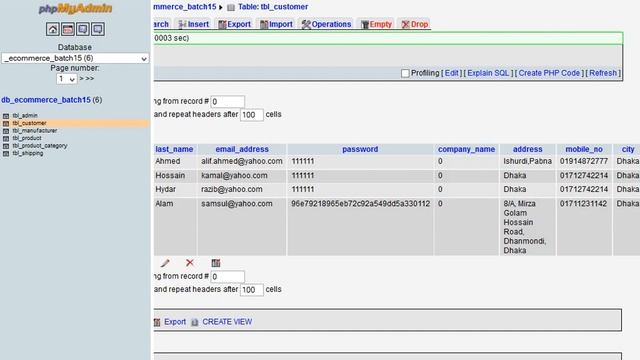Click browse icon beside tbl_product_category

6,146
